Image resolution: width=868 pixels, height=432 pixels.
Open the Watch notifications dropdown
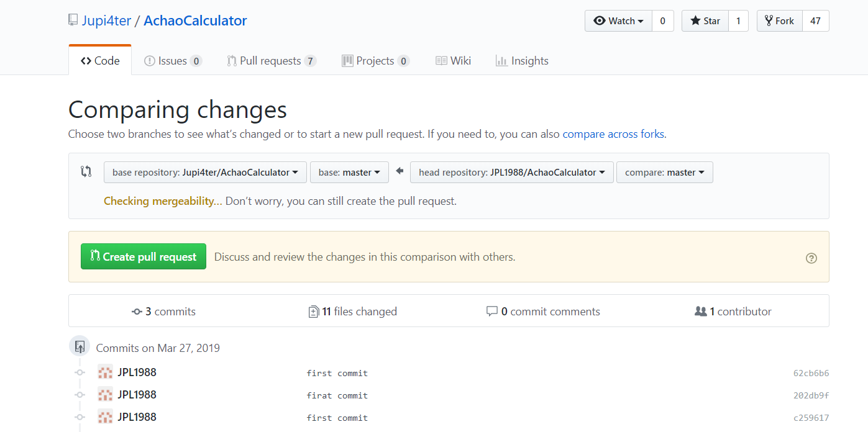coord(618,21)
